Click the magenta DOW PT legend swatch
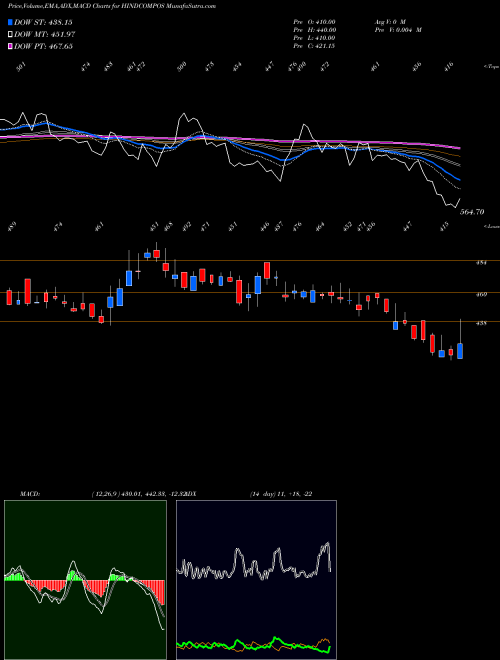 [11, 46]
